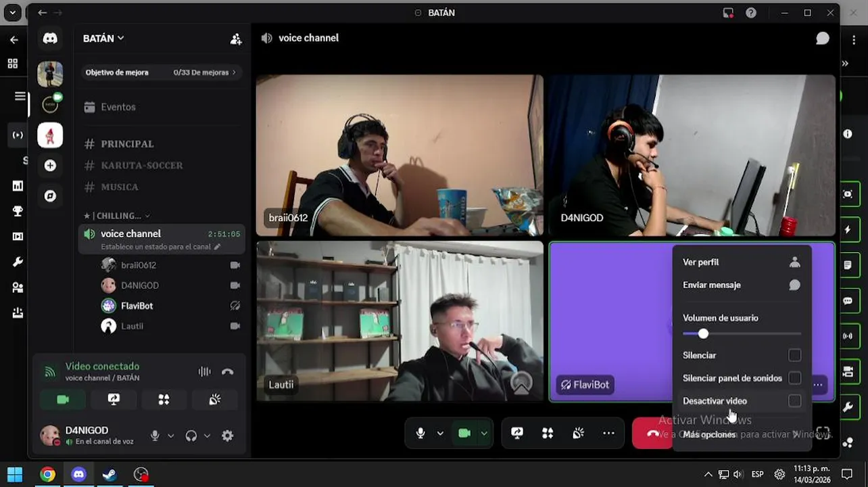
Task: Share your screen from the call bar
Action: pos(517,433)
